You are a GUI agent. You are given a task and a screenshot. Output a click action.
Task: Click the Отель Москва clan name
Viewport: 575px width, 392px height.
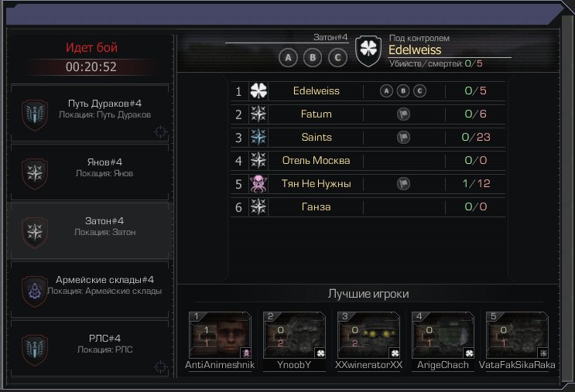tap(316, 161)
